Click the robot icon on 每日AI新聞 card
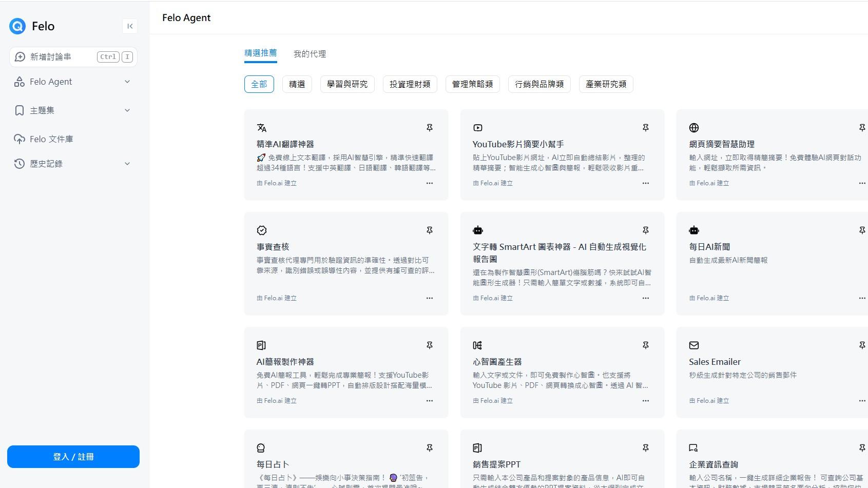 point(694,230)
